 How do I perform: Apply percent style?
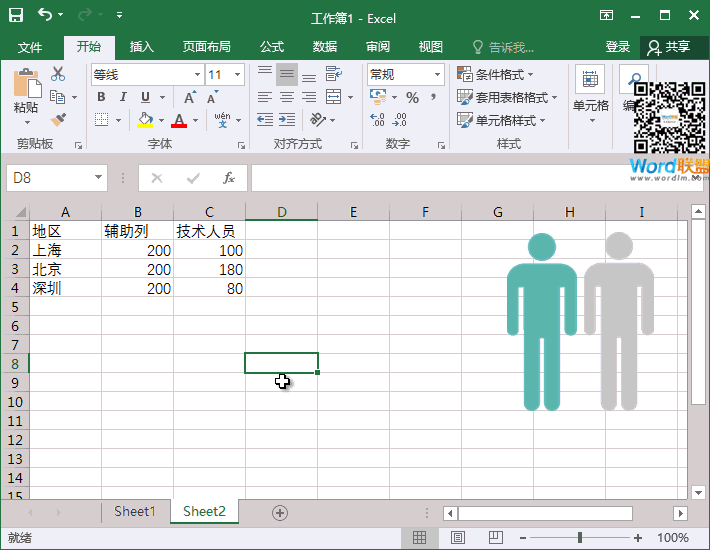point(413,97)
